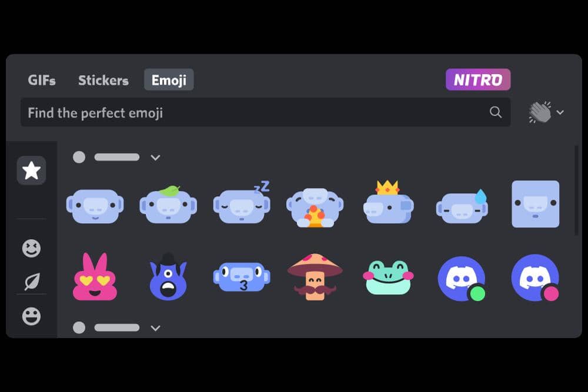588x392 pixels.
Task: Choose the mustached mushroom emoji
Action: click(315, 278)
